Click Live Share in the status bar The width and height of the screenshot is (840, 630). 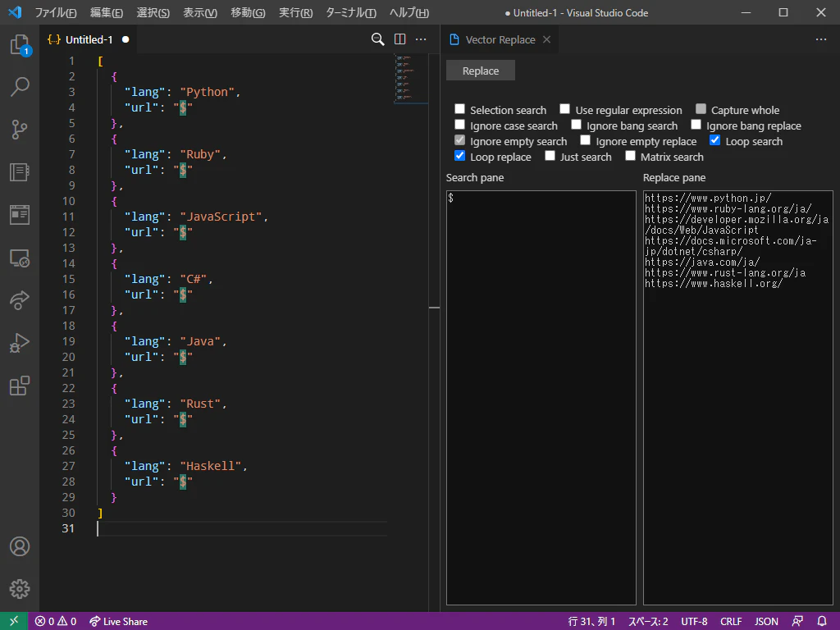click(x=118, y=622)
